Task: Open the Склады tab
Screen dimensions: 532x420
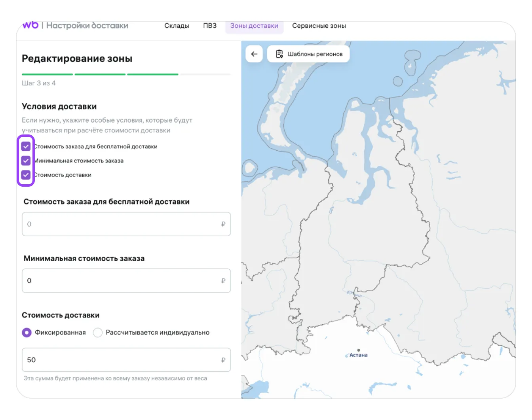Action: (177, 26)
